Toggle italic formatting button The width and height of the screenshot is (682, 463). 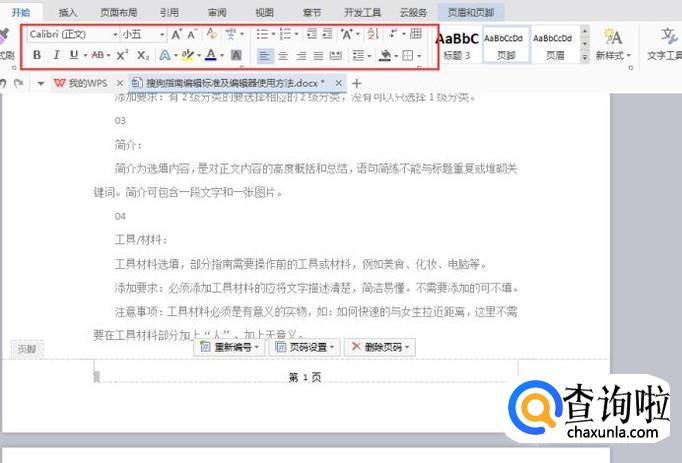pyautogui.click(x=56, y=55)
